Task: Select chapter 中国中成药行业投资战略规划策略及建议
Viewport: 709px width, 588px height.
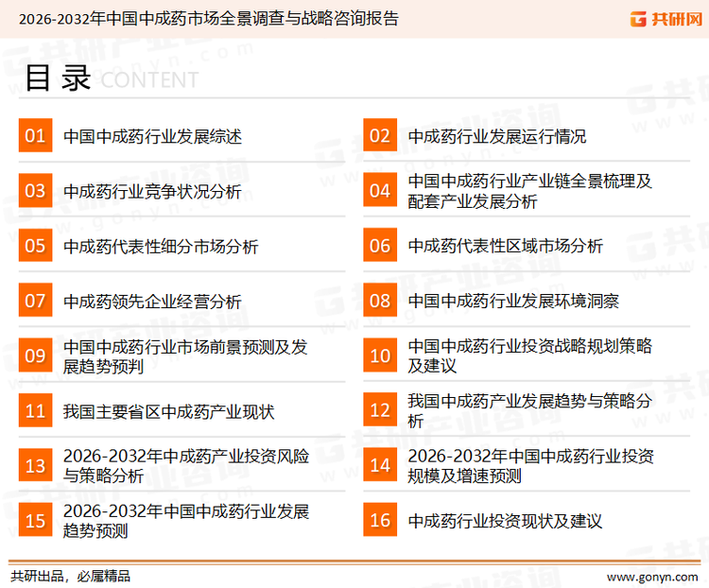Action: pyautogui.click(x=530, y=355)
